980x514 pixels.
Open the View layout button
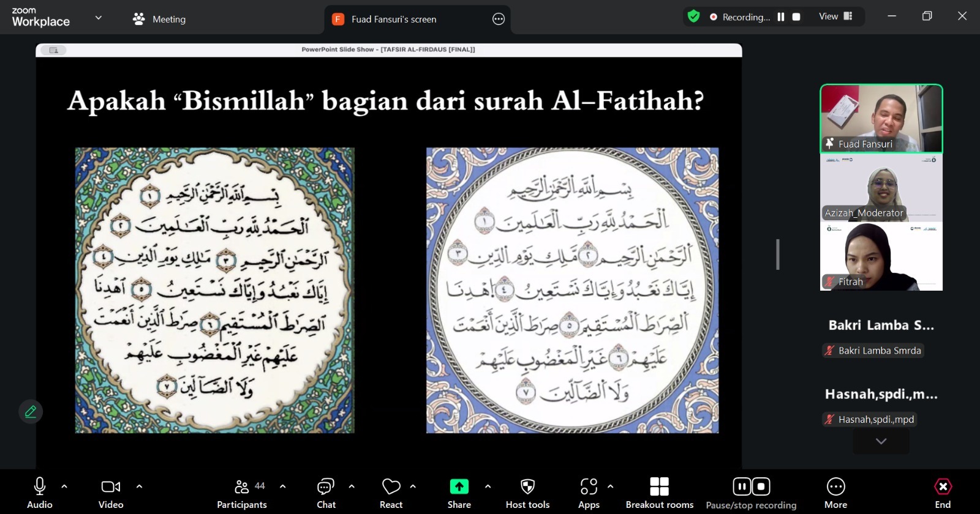click(x=835, y=17)
